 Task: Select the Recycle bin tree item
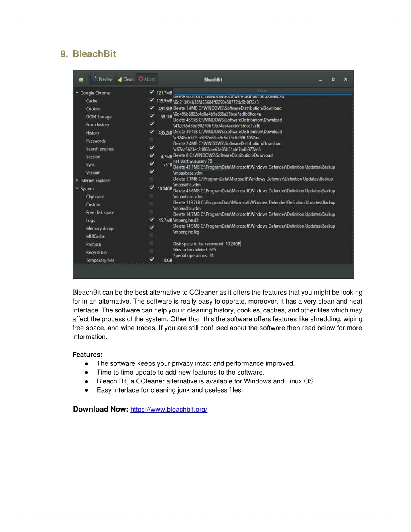tap(96, 253)
